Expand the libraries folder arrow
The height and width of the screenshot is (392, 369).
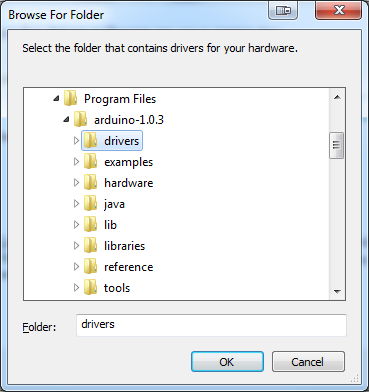(x=76, y=246)
